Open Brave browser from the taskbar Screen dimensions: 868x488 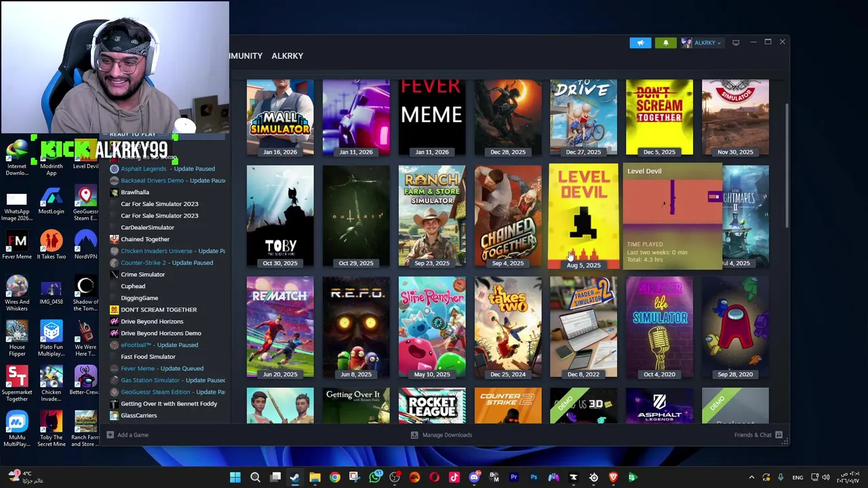[x=613, y=478]
